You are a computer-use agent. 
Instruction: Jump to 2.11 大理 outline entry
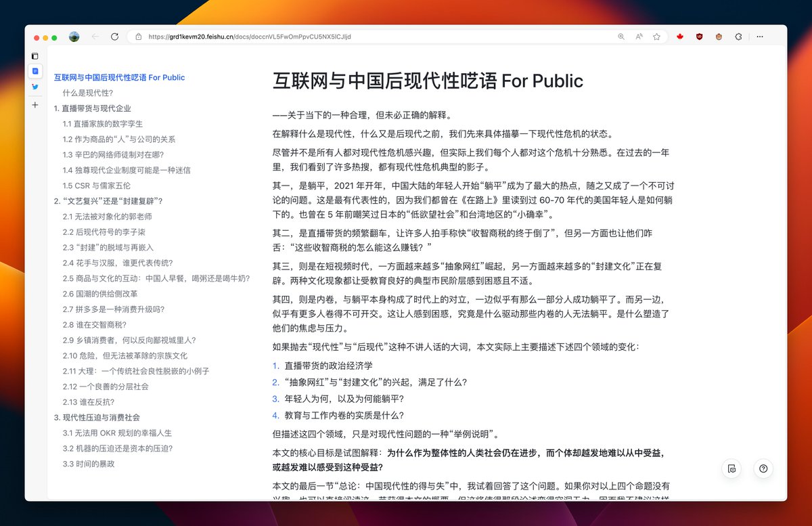click(136, 371)
